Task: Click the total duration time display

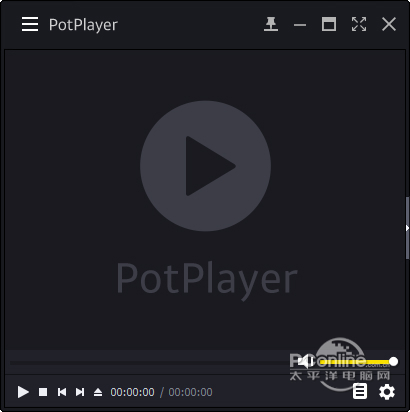Action: tap(190, 392)
